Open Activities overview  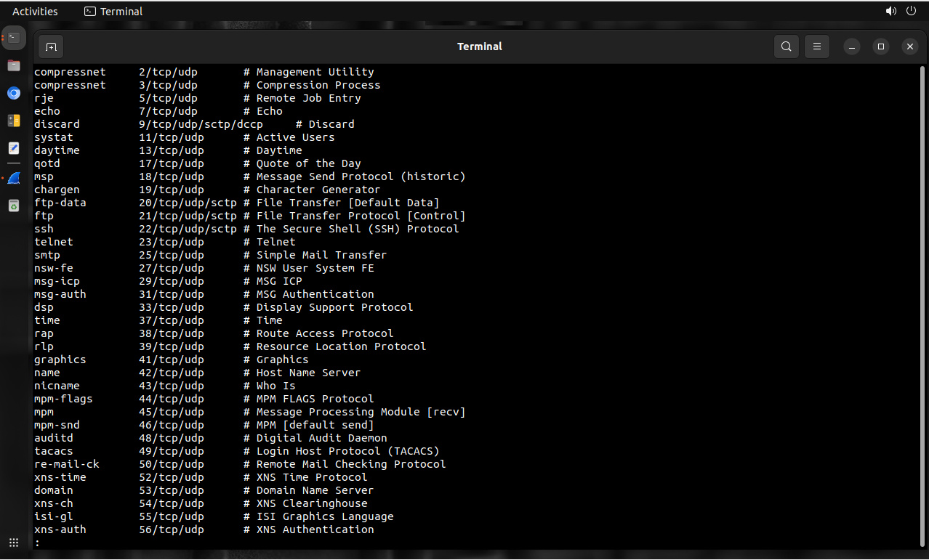pyautogui.click(x=35, y=12)
